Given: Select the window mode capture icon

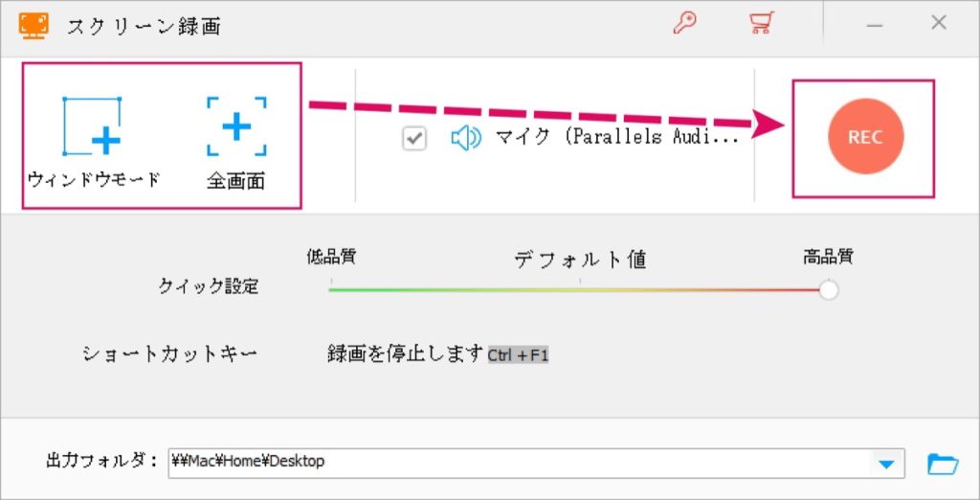Looking at the screenshot, I should [93, 125].
